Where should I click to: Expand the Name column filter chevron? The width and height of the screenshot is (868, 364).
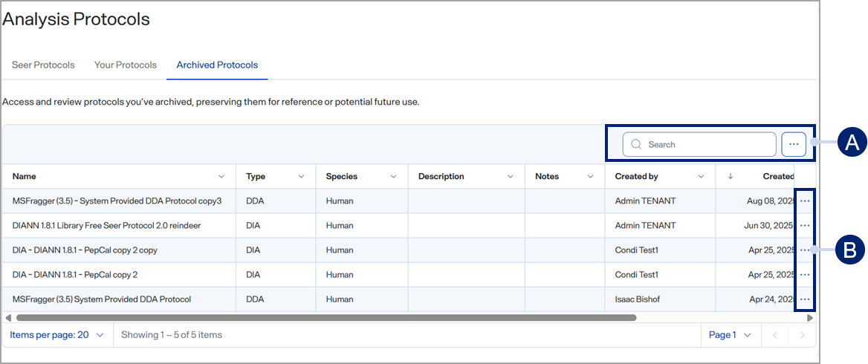point(221,177)
